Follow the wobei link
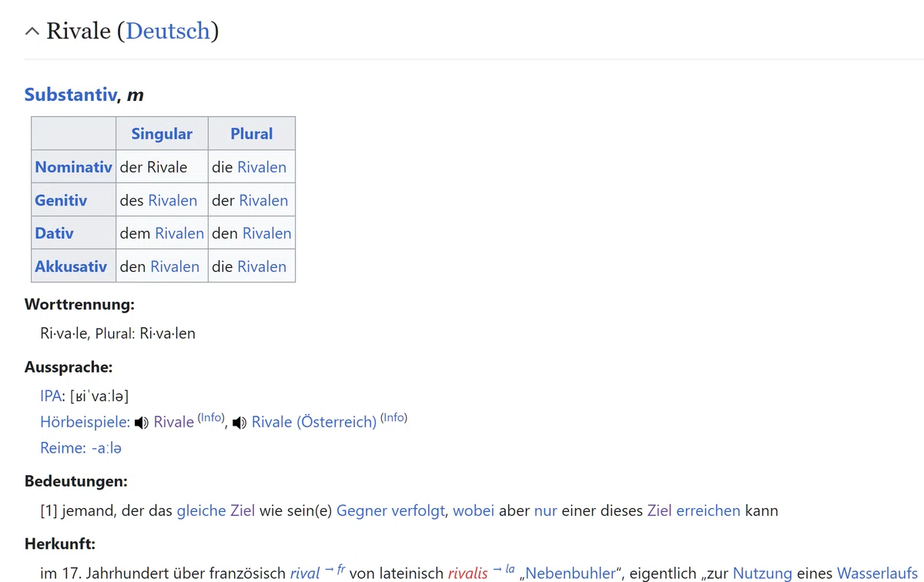The height and width of the screenshot is (582, 924). [474, 510]
